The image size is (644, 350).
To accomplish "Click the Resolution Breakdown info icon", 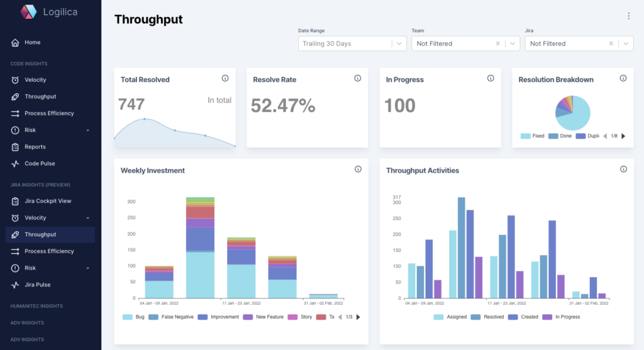I will click(x=623, y=79).
